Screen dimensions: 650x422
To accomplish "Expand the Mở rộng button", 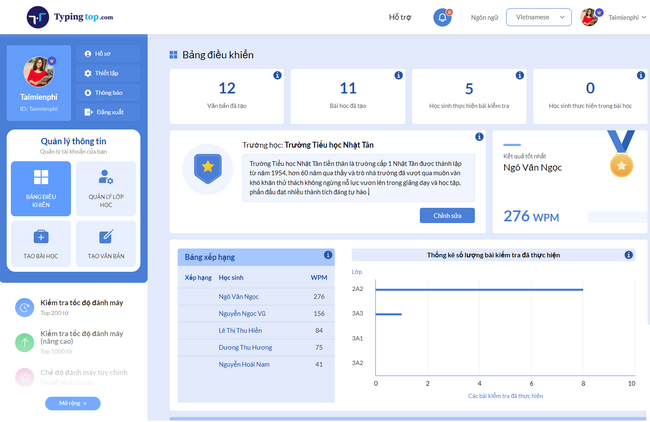I will [x=73, y=403].
